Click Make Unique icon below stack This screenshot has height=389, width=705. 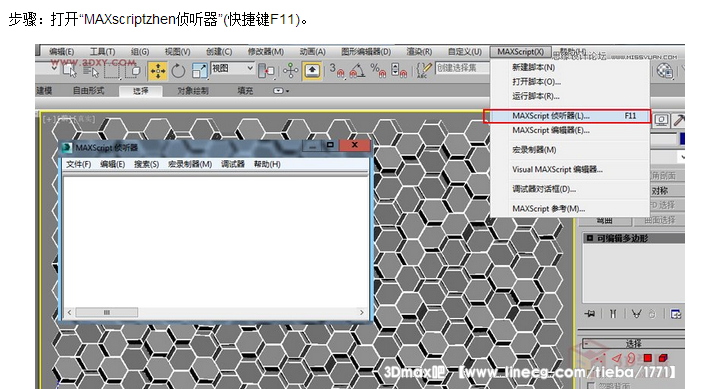(x=637, y=313)
